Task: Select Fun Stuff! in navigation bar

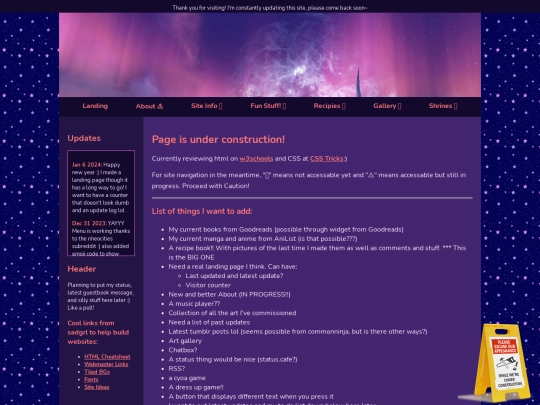Action: (268, 106)
